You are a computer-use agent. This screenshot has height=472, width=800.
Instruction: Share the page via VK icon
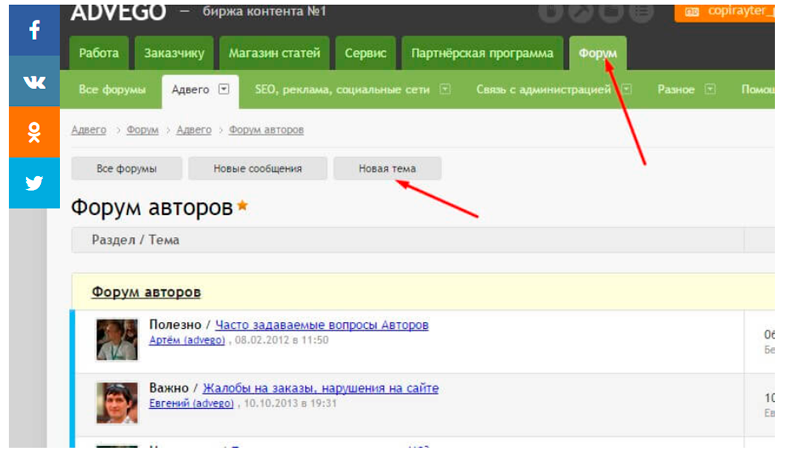35,82
